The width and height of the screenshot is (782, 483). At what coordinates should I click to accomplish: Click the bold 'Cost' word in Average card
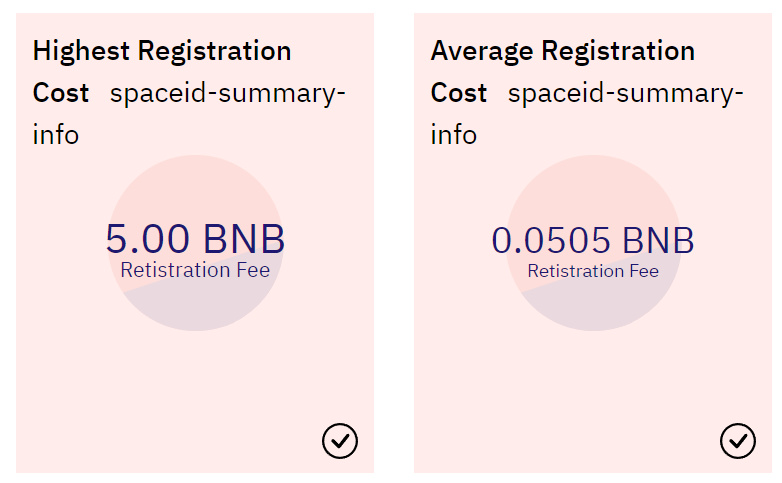click(459, 93)
